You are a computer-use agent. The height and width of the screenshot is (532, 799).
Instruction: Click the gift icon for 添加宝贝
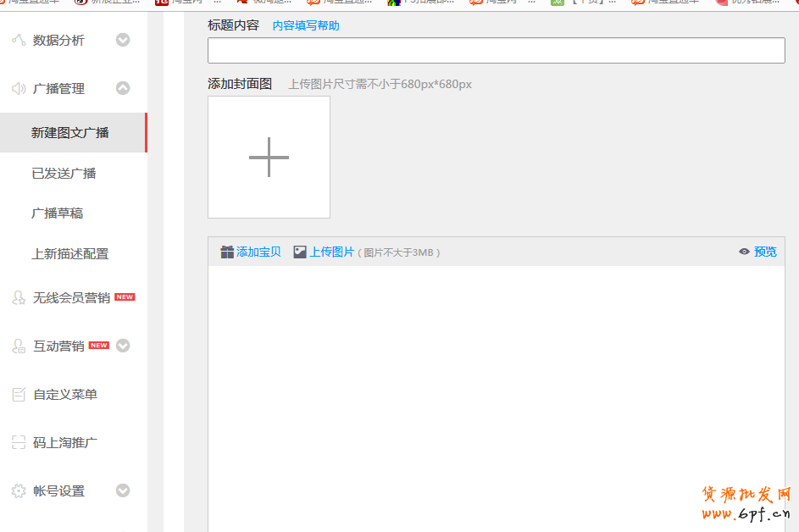(226, 252)
